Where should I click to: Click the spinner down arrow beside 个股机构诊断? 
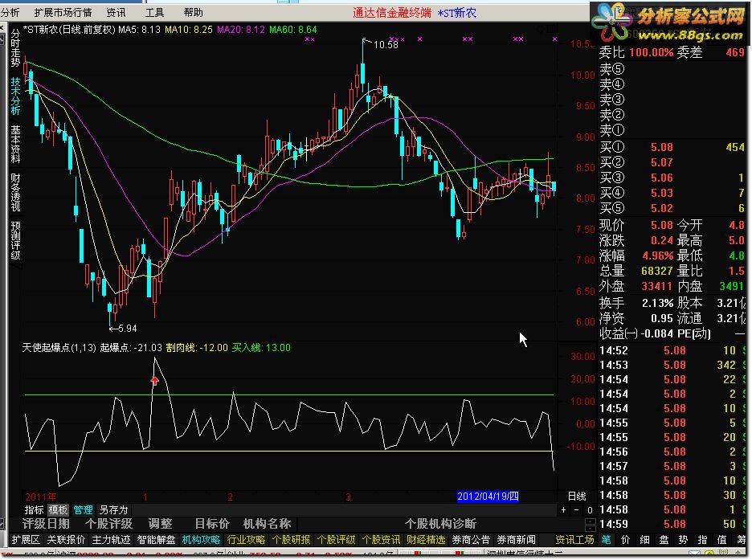point(591,527)
